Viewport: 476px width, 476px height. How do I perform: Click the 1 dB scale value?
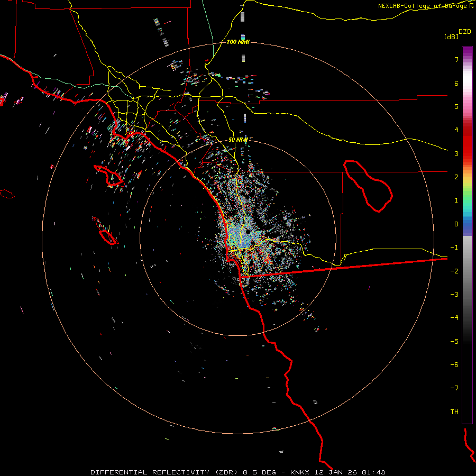coord(456,200)
